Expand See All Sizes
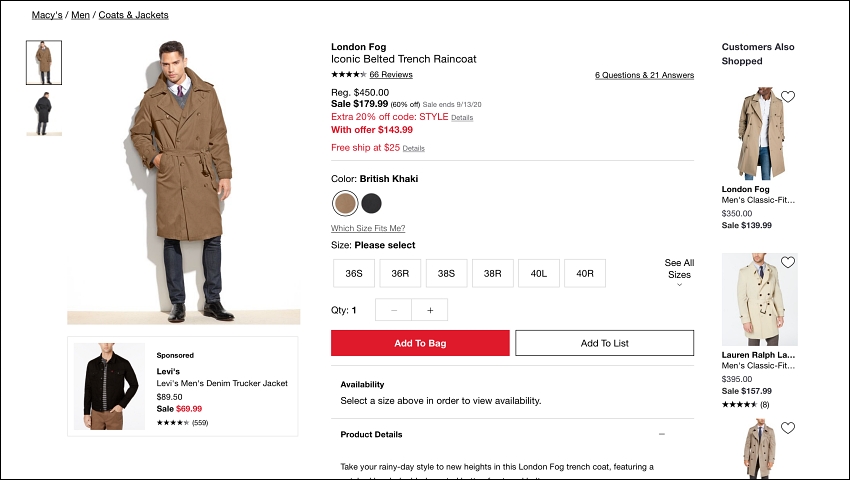This screenshot has width=850, height=480. (x=679, y=271)
